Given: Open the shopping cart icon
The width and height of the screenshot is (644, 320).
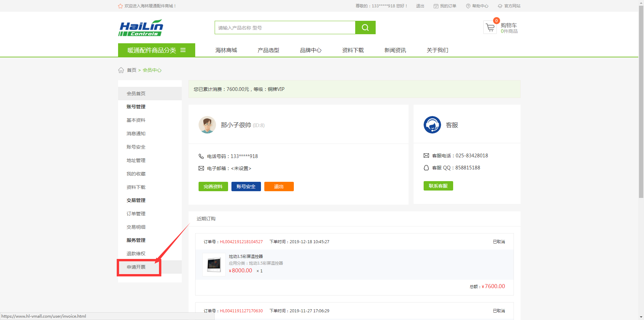Looking at the screenshot, I should 490,28.
